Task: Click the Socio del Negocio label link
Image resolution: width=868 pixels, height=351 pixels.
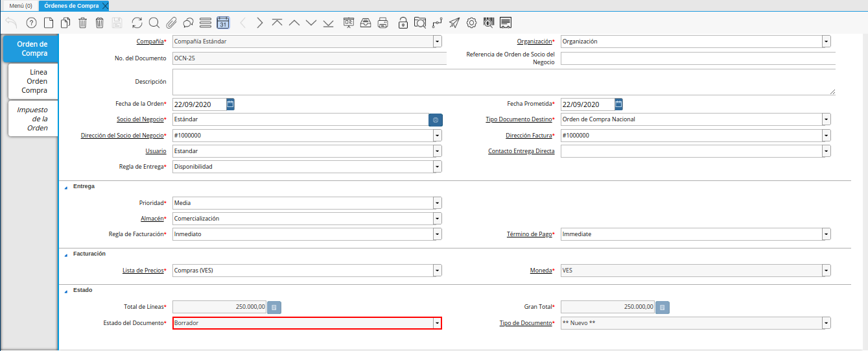Action: pyautogui.click(x=140, y=119)
